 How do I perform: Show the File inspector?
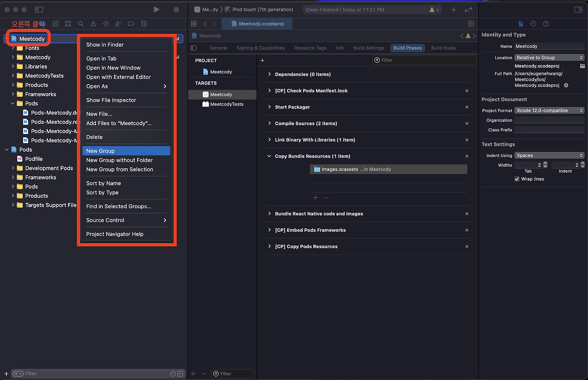coord(521,24)
